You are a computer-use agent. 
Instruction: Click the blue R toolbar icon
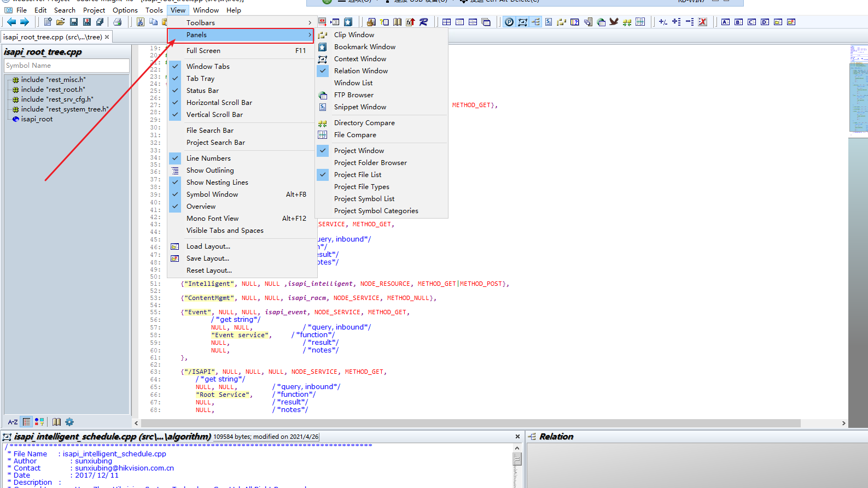tap(424, 22)
